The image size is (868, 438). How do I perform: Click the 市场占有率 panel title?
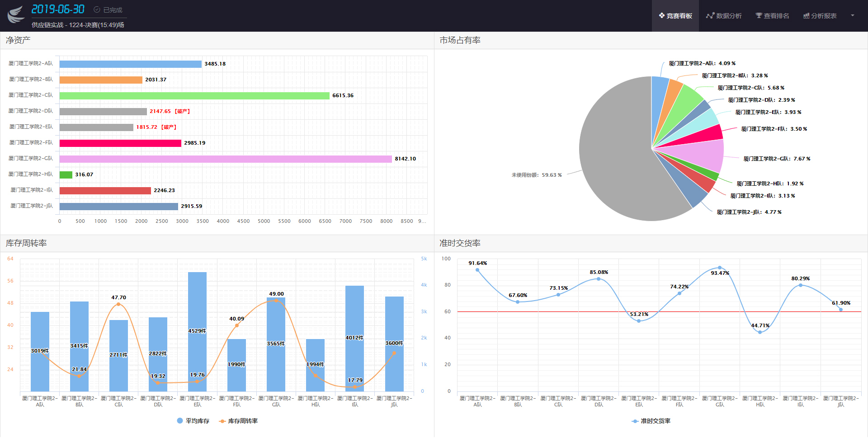(460, 40)
